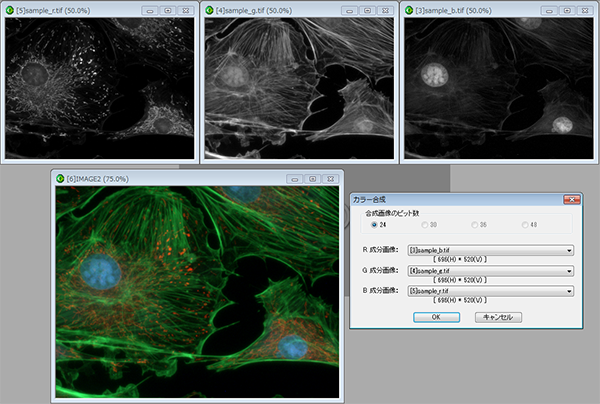Click the sample_g.tif window title icon

209,9
